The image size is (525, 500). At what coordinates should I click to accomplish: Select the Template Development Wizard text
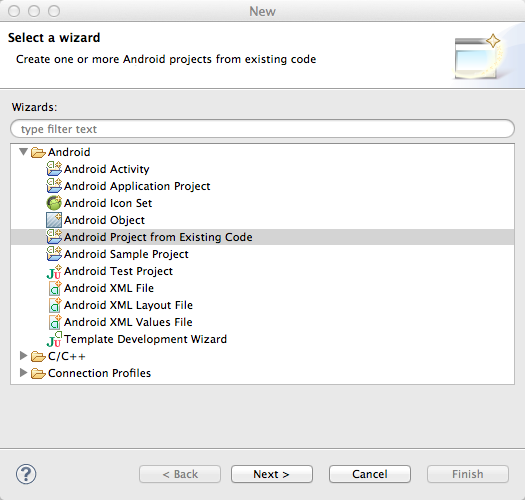pos(145,339)
